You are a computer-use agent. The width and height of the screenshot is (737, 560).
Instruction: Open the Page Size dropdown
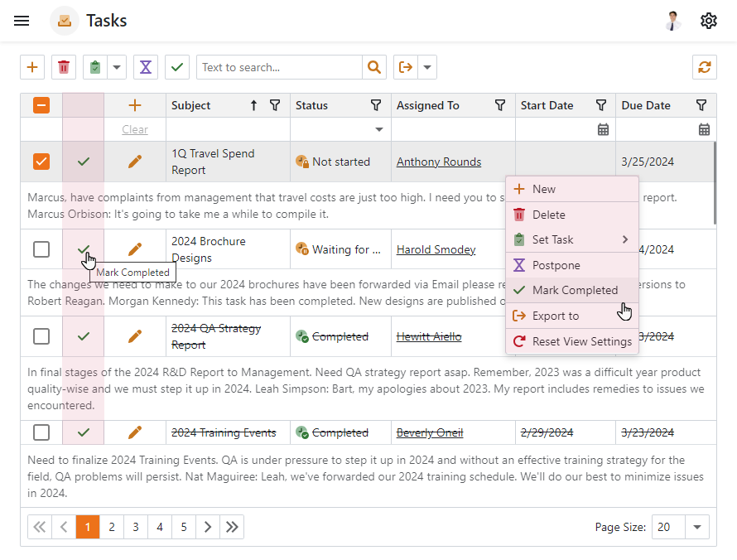(697, 527)
